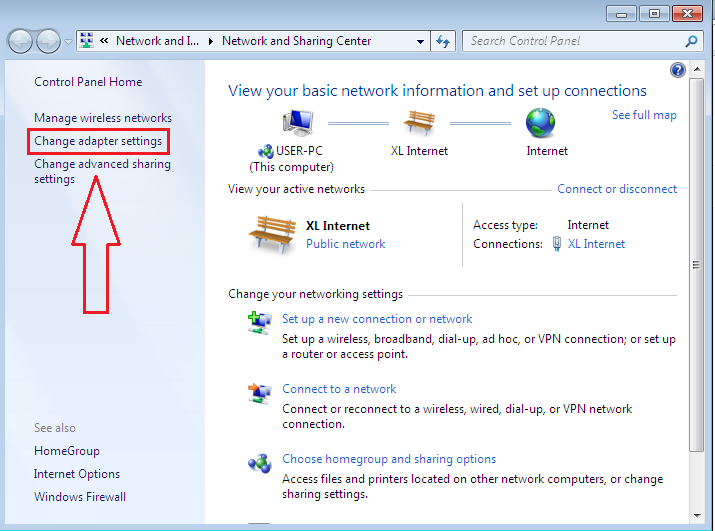Click the Network and I... breadcrumb

click(157, 41)
